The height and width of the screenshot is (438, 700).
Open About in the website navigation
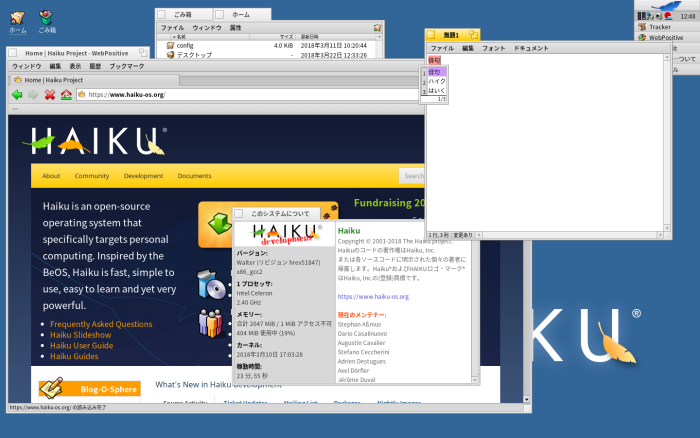51,176
